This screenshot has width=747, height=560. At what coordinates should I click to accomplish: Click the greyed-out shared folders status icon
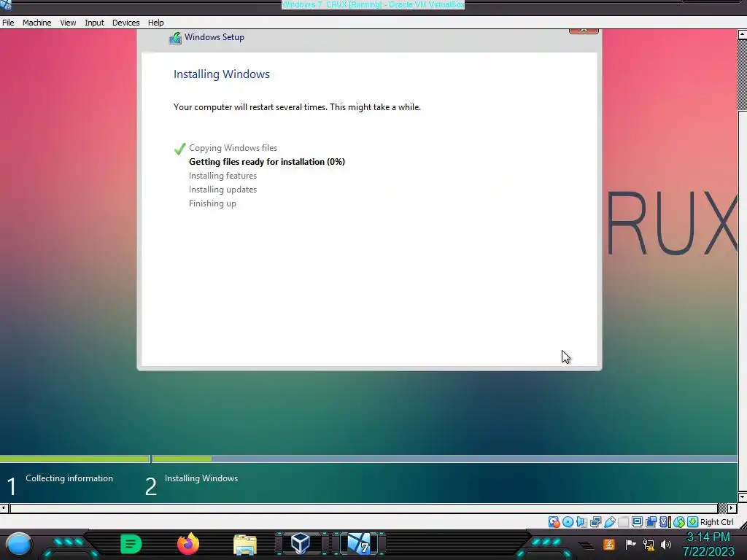coord(623,522)
